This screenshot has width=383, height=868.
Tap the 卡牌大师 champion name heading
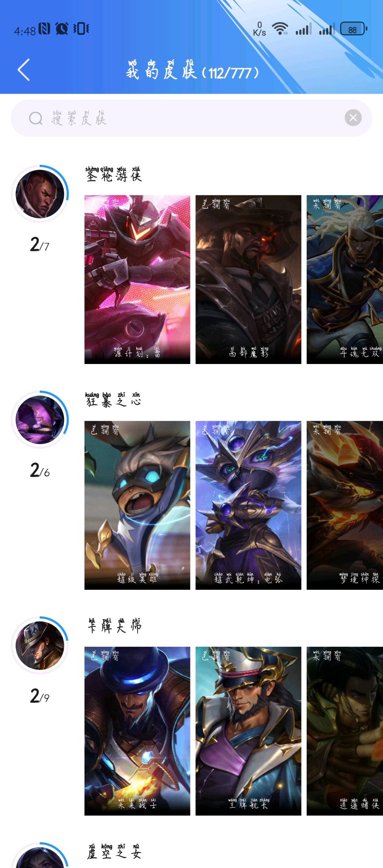coord(114,626)
